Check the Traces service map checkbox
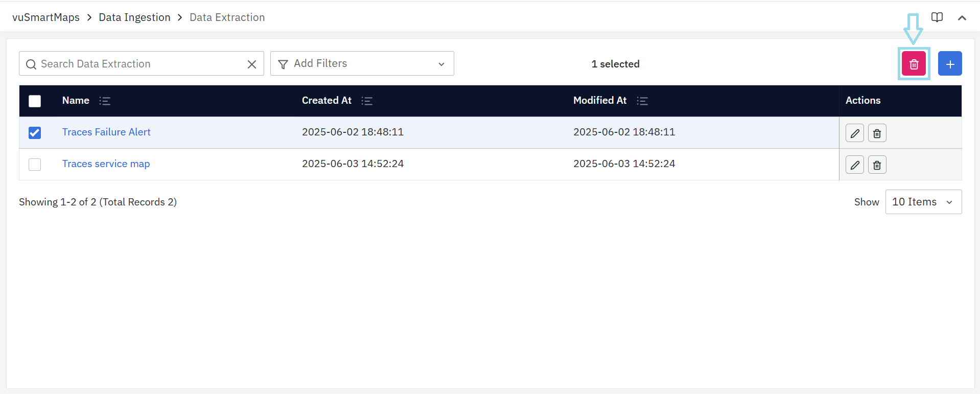 click(35, 165)
